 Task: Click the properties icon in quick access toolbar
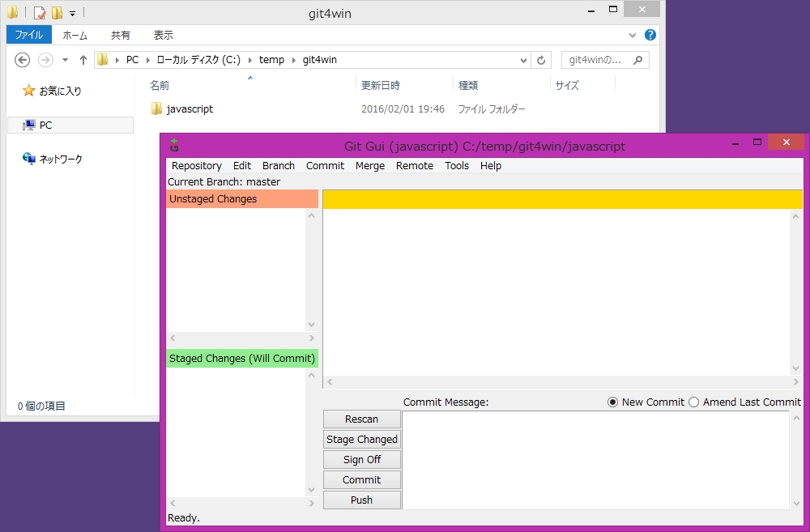point(40,12)
